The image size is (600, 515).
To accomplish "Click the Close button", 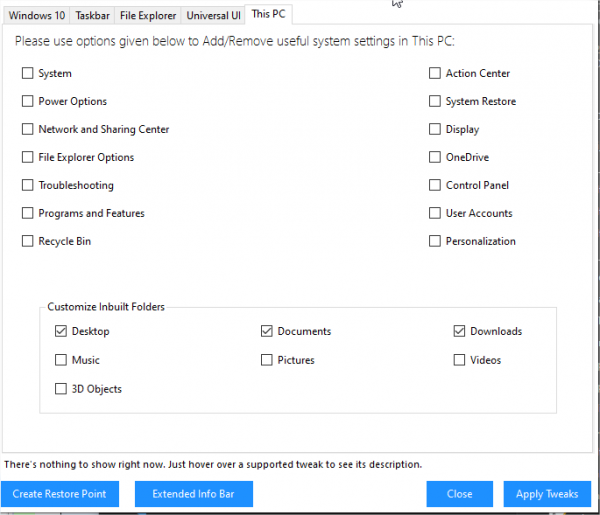I will (459, 494).
